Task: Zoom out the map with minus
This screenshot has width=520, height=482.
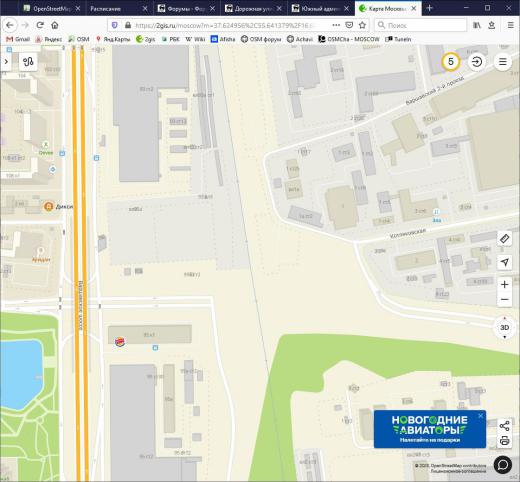Action: click(x=505, y=299)
